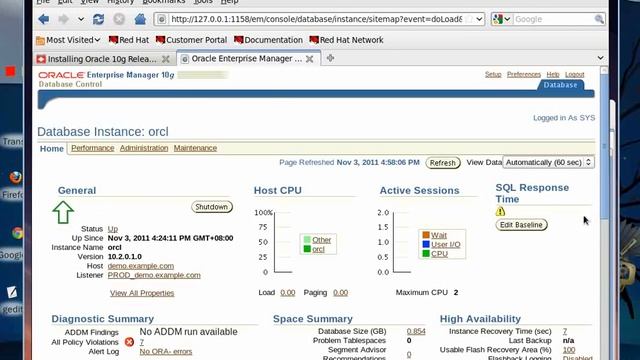Click the Shutdown button
This screenshot has height=360, width=640.
[212, 207]
